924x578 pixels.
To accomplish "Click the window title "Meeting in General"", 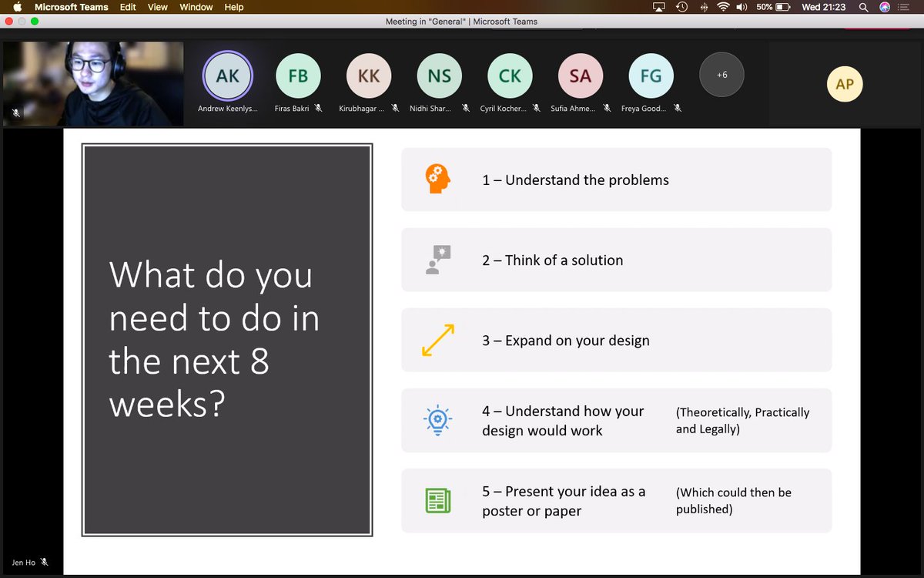I will [x=461, y=22].
